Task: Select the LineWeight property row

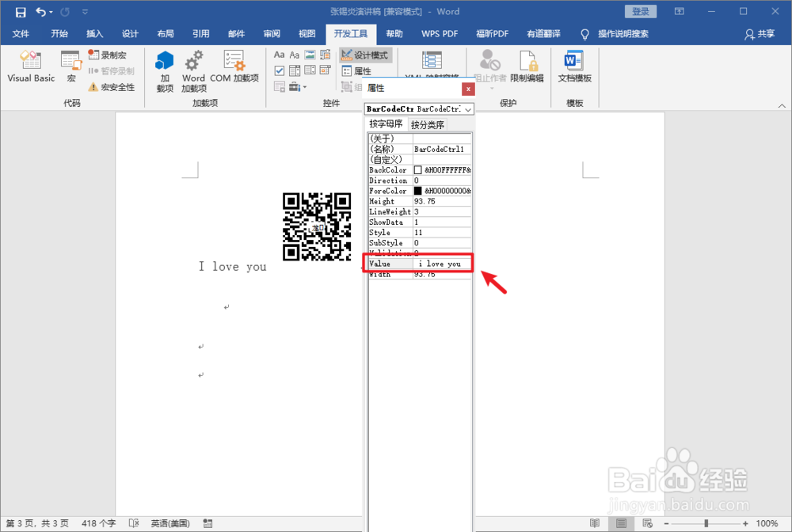Action: tap(420, 211)
